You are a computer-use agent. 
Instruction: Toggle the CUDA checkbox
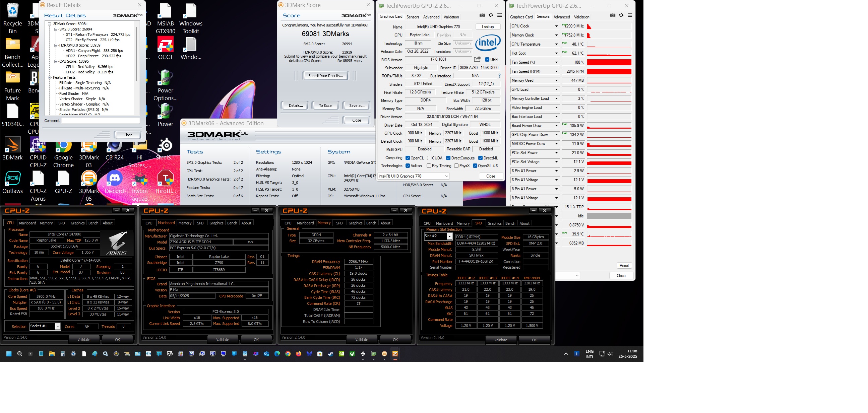[429, 158]
